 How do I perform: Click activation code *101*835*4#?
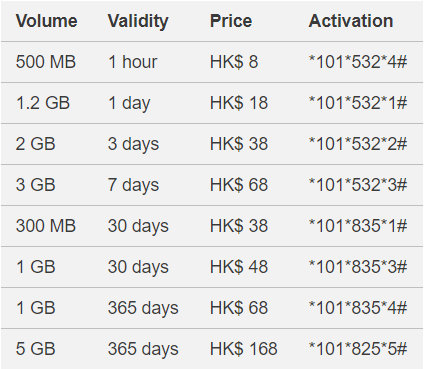point(358,308)
